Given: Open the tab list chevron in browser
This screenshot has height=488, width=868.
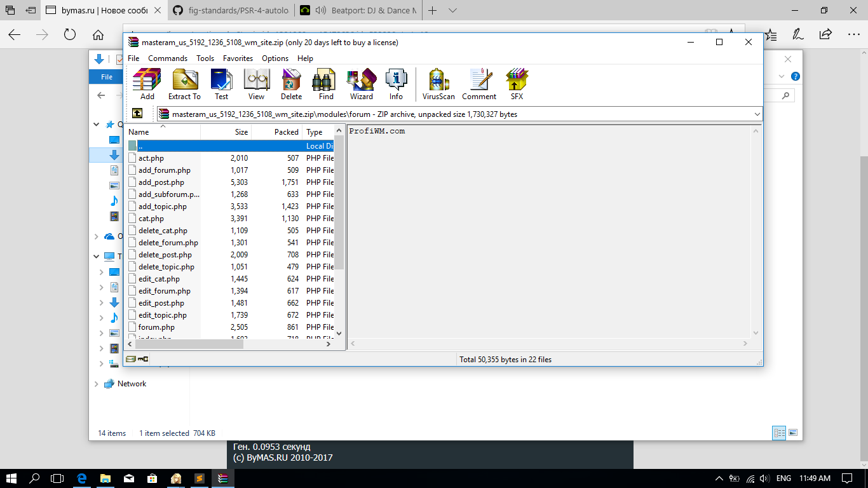Looking at the screenshot, I should 452,11.
